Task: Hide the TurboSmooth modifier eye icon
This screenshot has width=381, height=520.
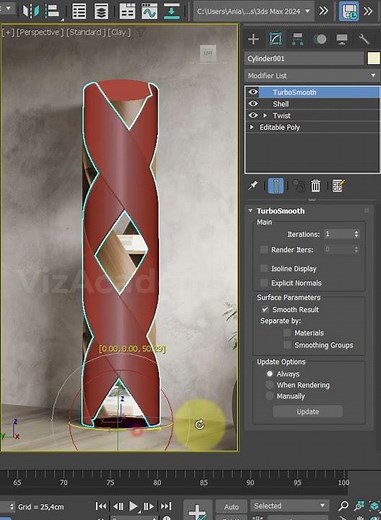Action: click(x=253, y=92)
